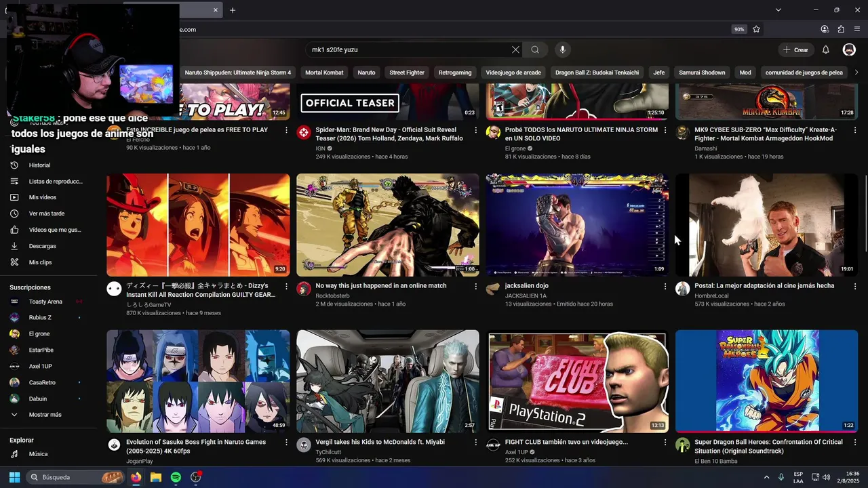Open Rocktobsterb channel avatar
Screen dimensions: 868x488
(x=304, y=289)
